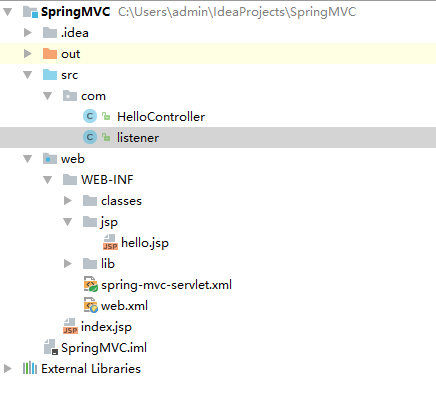This screenshot has height=394, width=436.
Task: Select the SpringMVC project root name
Action: click(x=76, y=12)
